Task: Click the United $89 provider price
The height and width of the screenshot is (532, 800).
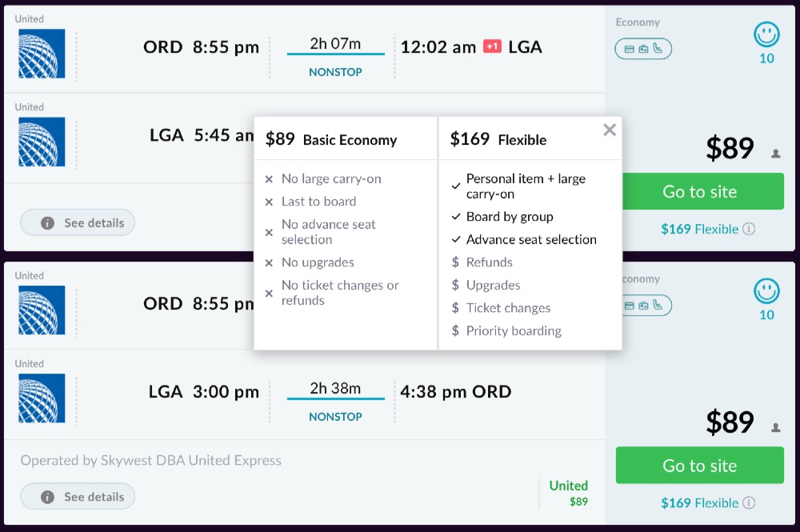Action: (x=568, y=493)
